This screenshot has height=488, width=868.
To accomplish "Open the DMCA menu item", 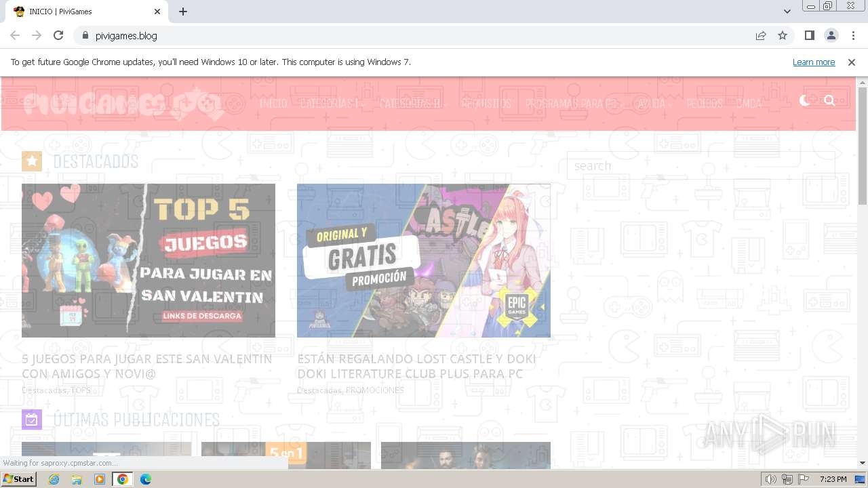I will point(749,104).
